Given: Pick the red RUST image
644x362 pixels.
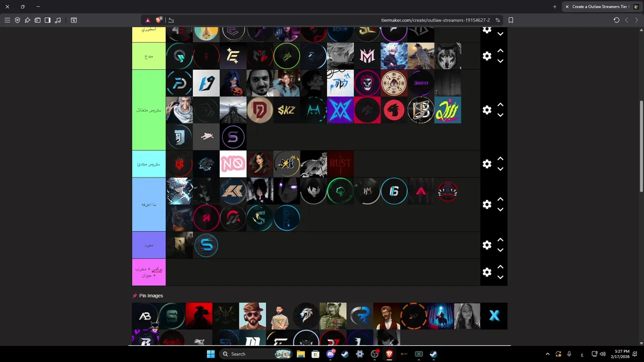Looking at the screenshot, I should (341, 164).
